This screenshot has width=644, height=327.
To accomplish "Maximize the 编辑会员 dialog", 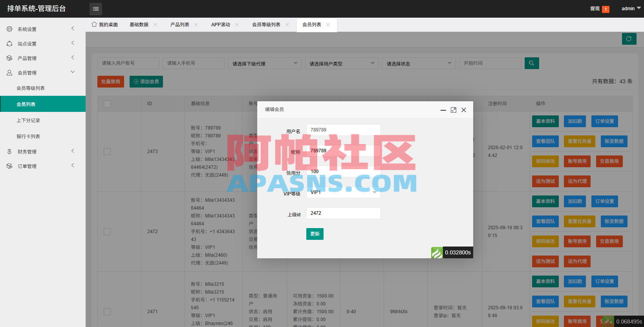I will click(x=454, y=110).
